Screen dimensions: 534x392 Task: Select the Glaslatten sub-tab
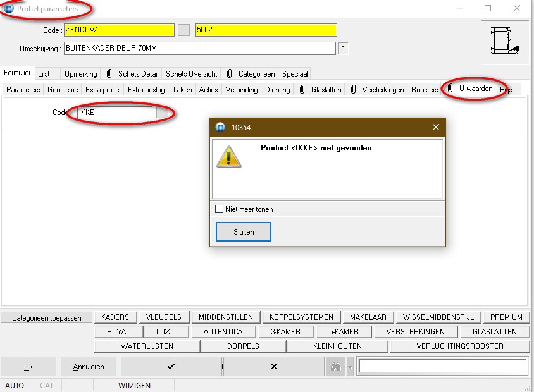320,90
